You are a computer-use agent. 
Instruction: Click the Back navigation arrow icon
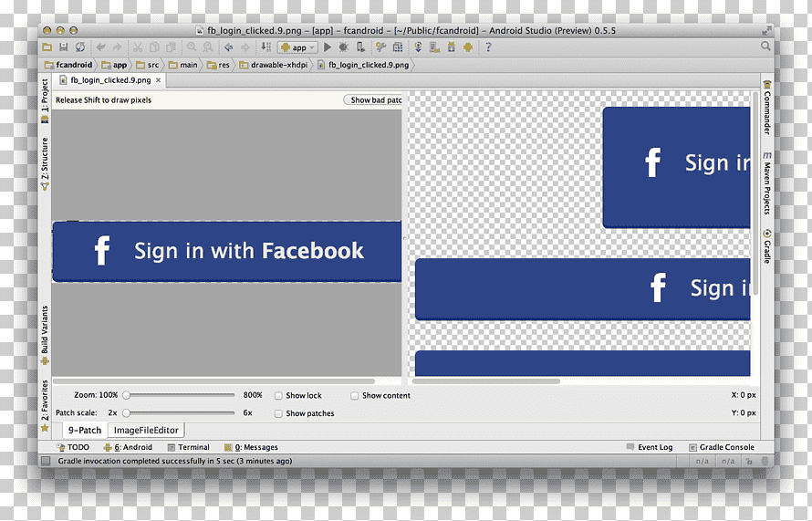[228, 47]
